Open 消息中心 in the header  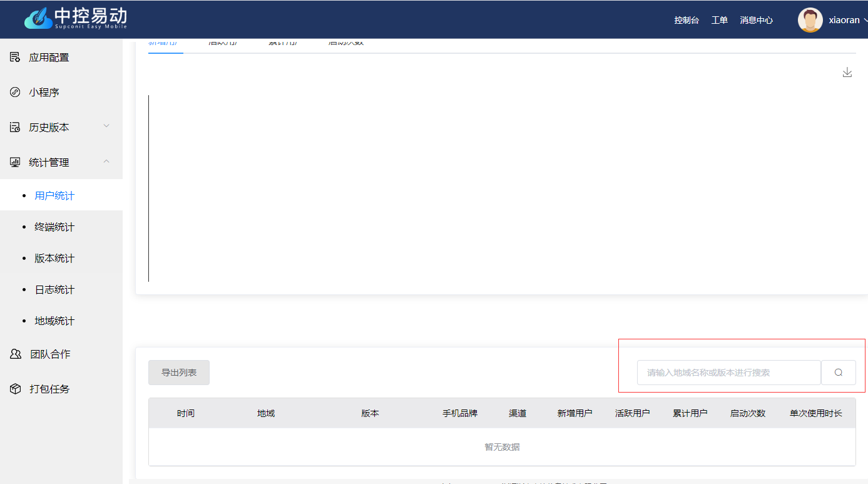756,20
